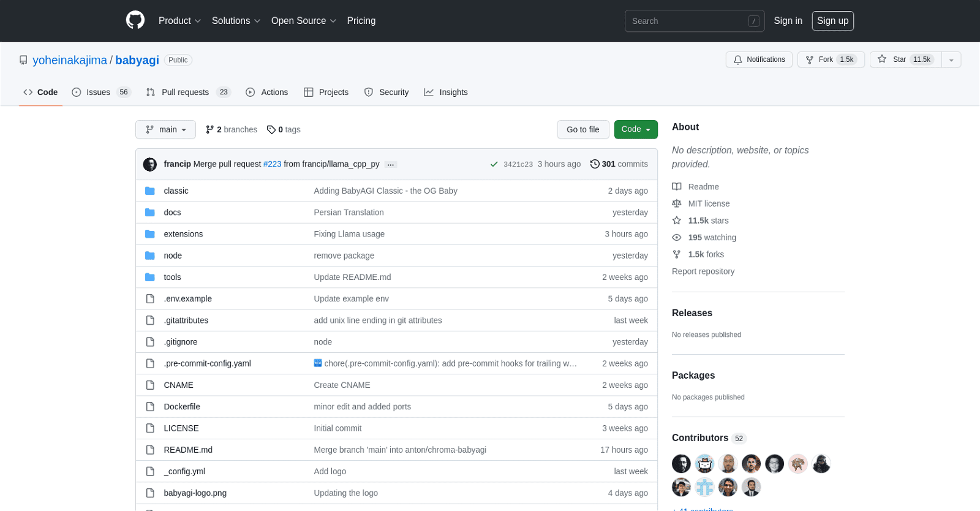The height and width of the screenshot is (511, 980).
Task: Open the classic folder
Action: click(x=176, y=191)
